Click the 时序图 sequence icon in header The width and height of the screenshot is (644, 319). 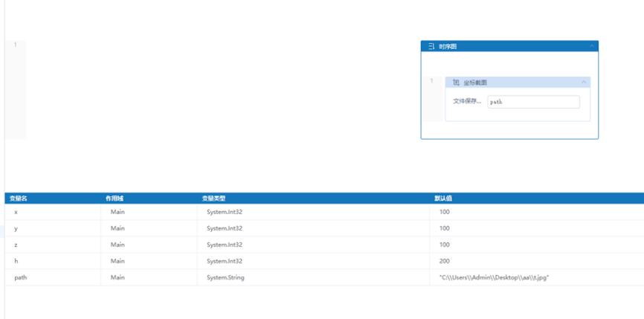pos(431,46)
